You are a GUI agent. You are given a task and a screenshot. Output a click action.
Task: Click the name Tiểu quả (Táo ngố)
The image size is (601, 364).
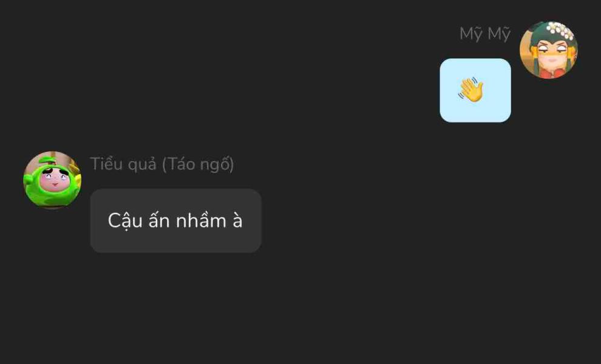point(162,164)
